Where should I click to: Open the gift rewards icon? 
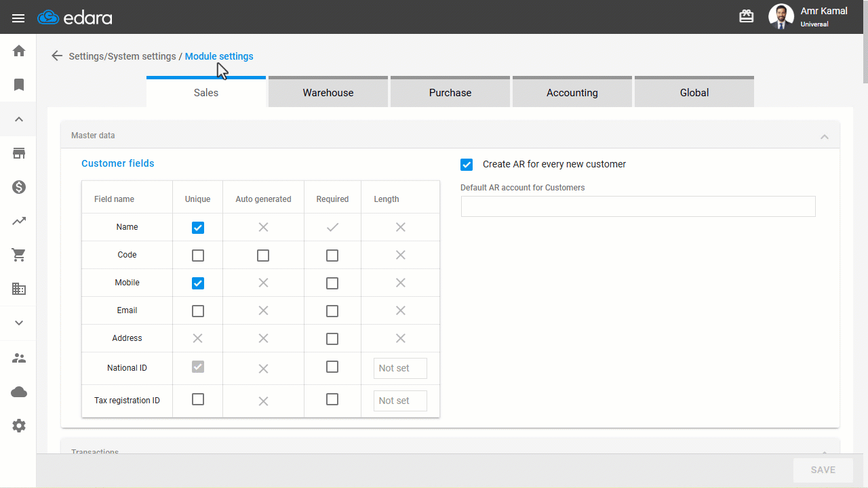coord(746,17)
